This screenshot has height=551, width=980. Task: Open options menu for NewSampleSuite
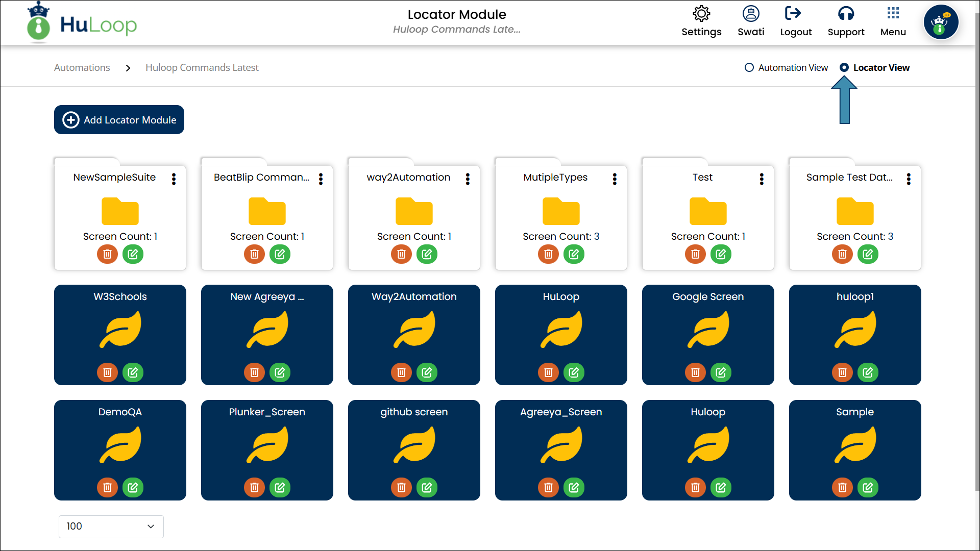[174, 179]
